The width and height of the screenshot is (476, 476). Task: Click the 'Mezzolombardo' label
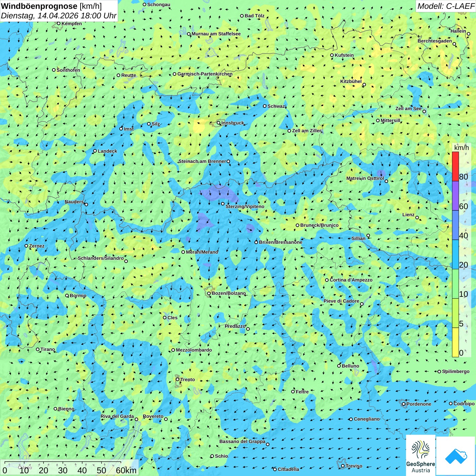coord(194,350)
